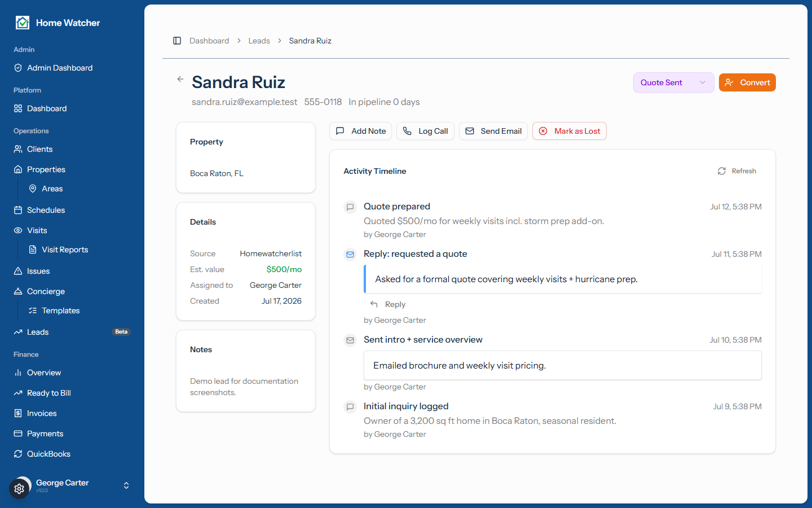This screenshot has height=508, width=812.
Task: Open QuickBooks in sidebar
Action: 72,454
